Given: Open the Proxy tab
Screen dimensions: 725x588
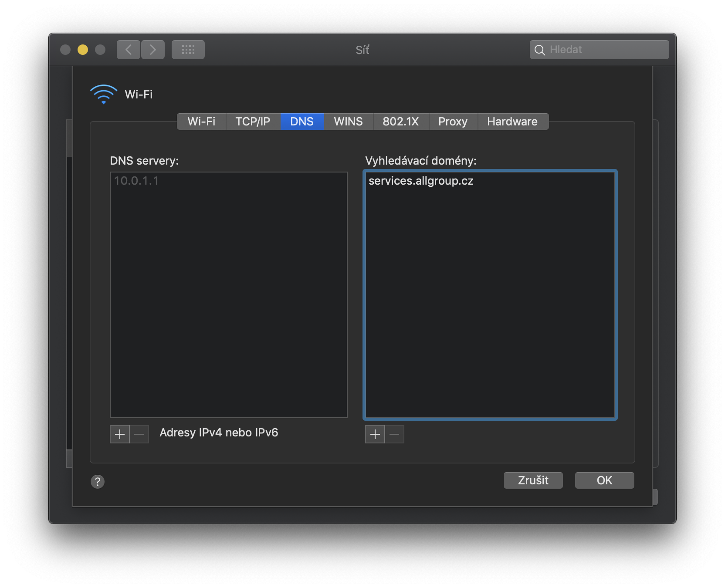Looking at the screenshot, I should (453, 122).
